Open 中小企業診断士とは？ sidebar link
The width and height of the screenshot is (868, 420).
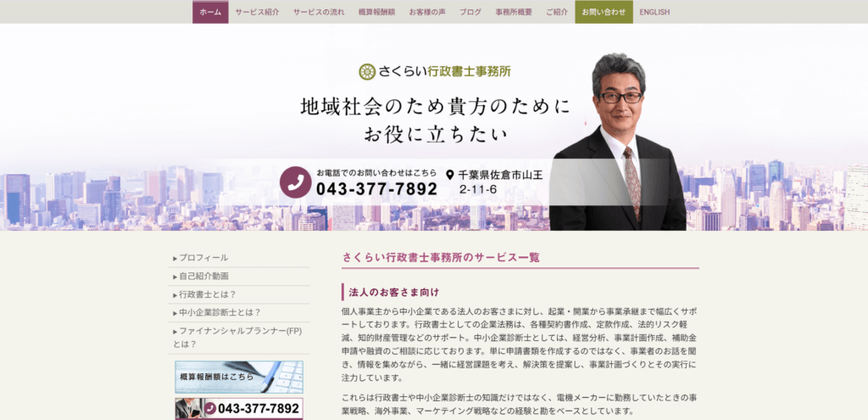(220, 313)
